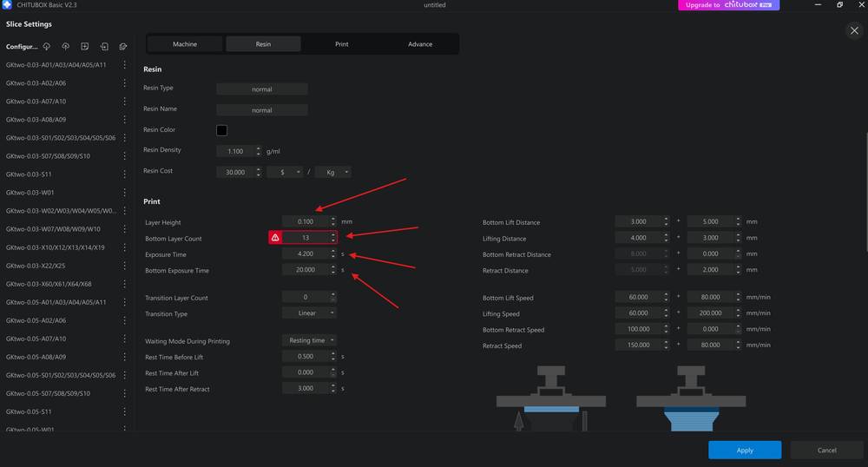868x467 pixels.
Task: Click the Exposure Time stepper arrows
Action: coord(333,253)
